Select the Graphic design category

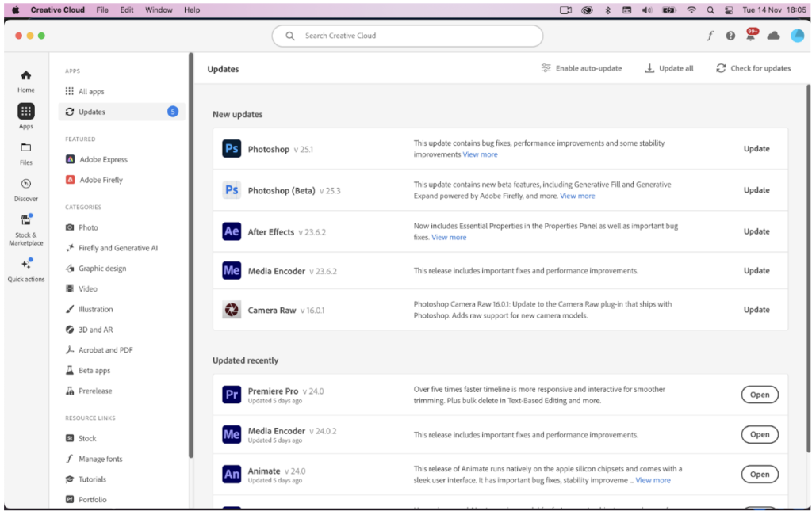pyautogui.click(x=96, y=269)
